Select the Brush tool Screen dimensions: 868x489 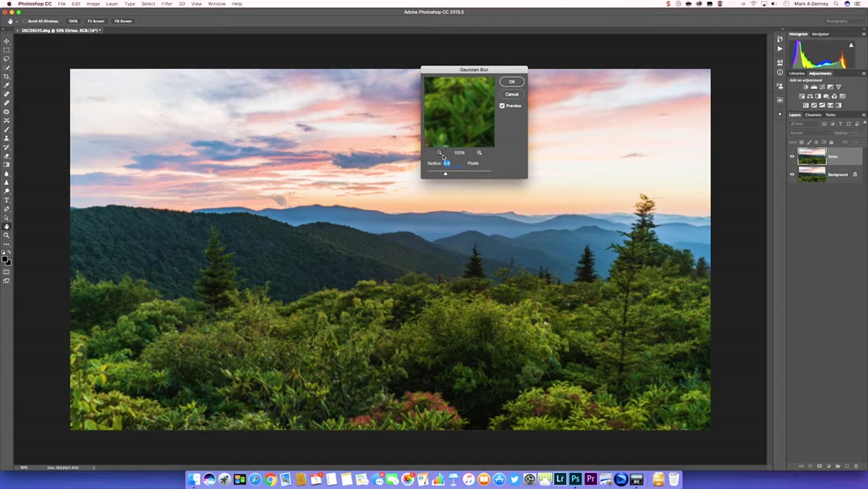point(7,129)
